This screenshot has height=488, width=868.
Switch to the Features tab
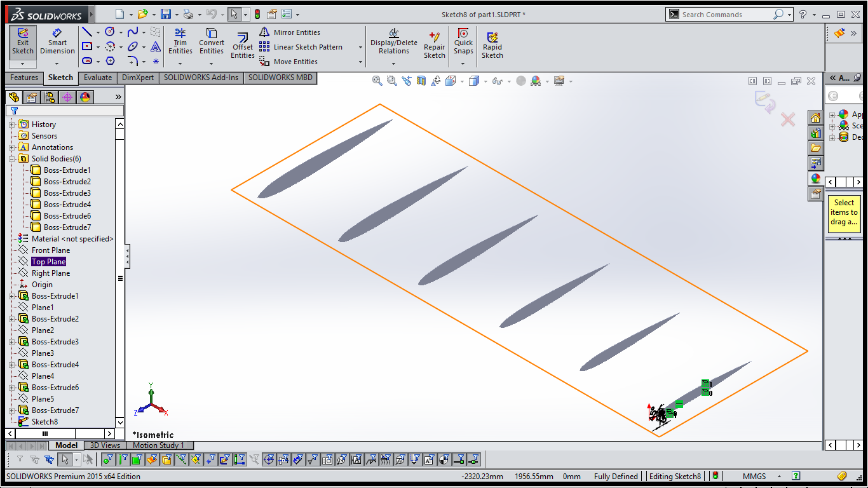(x=24, y=78)
